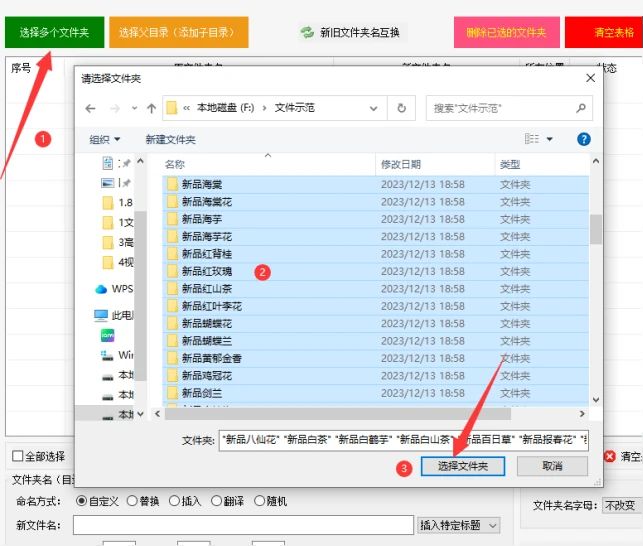The height and width of the screenshot is (546, 643).
Task: Click the blue help question icon
Action: 584,139
